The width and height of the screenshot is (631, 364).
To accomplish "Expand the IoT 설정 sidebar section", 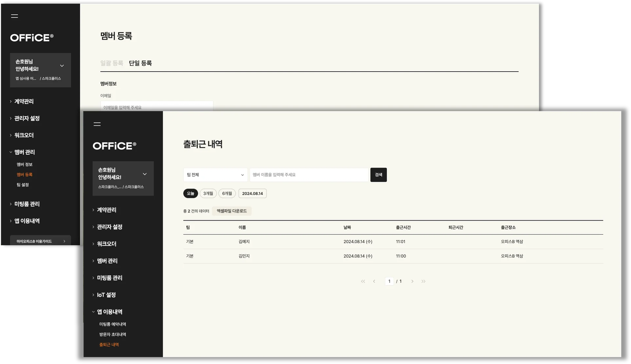I will 106,295.
